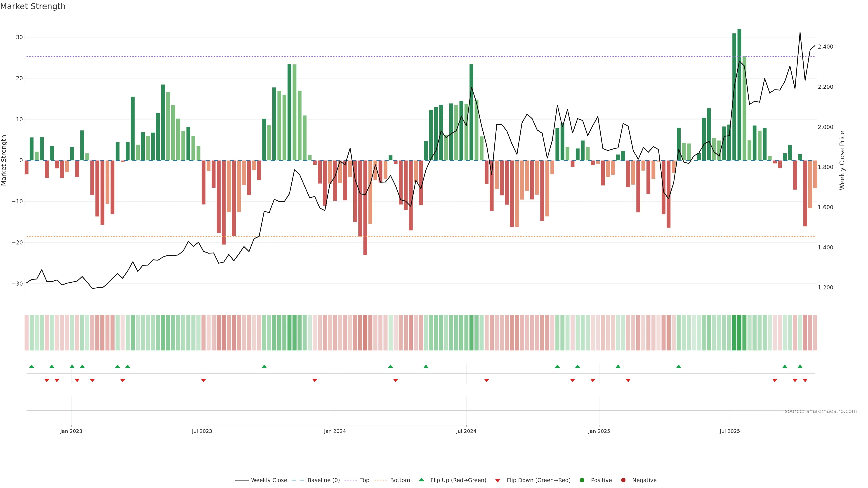868x488 pixels.
Task: Click the source: sharemaestro.com text
Action: pos(821,411)
